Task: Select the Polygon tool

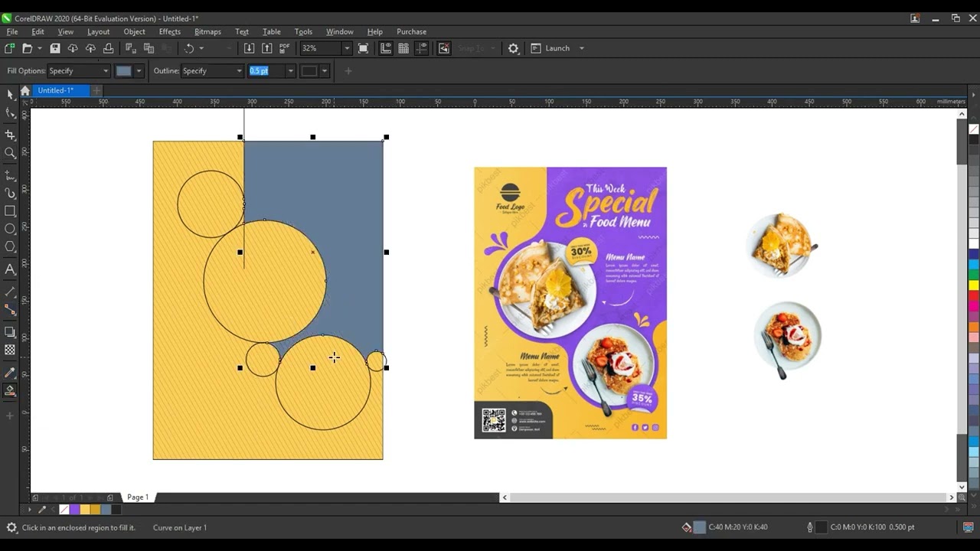Action: [10, 246]
